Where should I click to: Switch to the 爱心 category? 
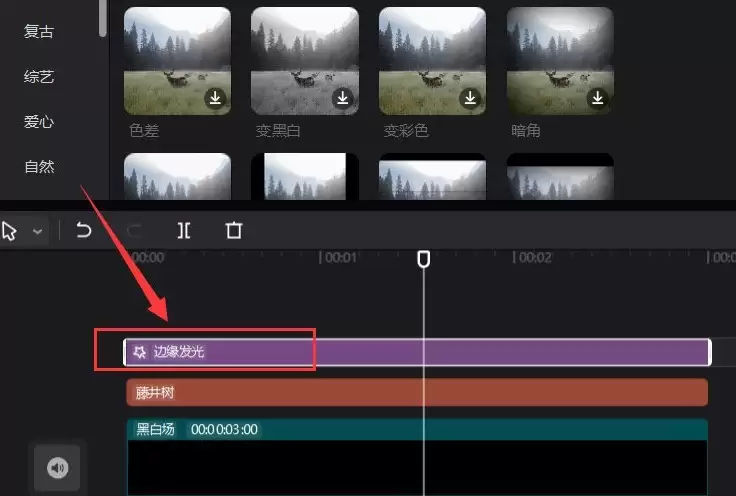pos(39,122)
